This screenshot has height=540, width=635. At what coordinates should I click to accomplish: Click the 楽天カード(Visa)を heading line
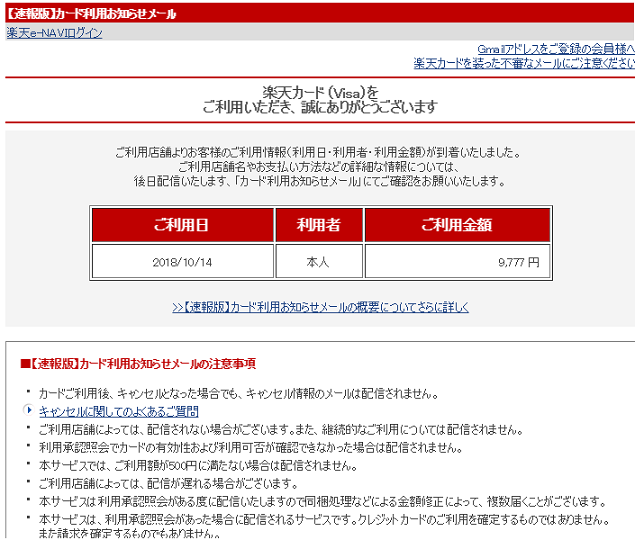point(320,93)
